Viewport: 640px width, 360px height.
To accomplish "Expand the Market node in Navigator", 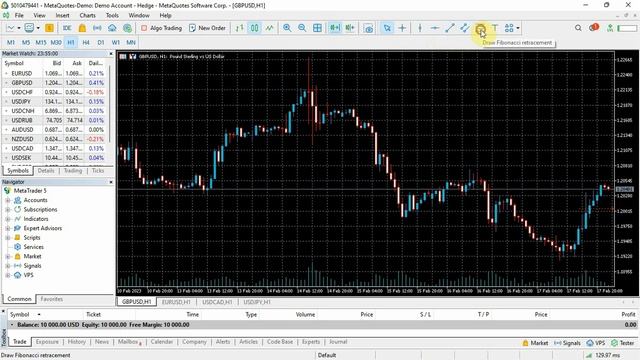I will 7,257.
